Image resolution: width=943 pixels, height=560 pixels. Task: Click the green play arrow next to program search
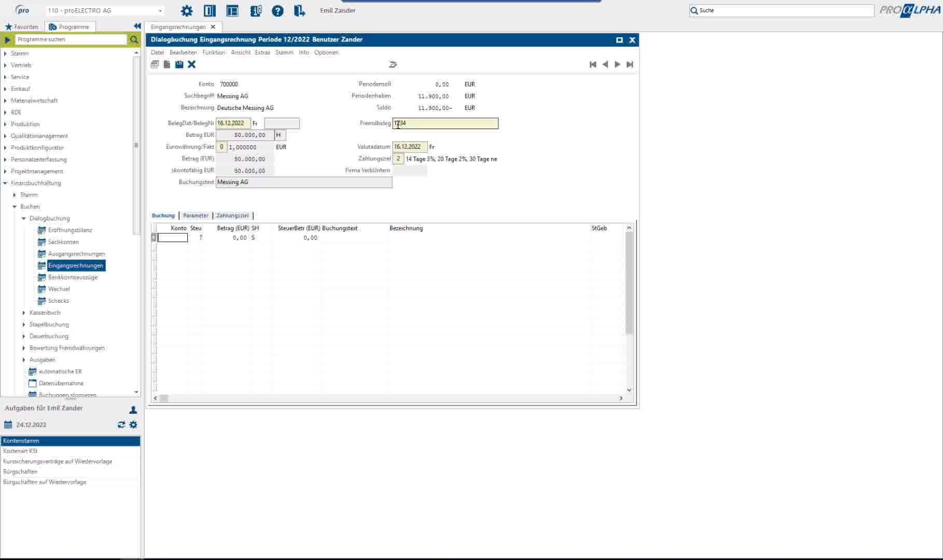pos(7,39)
